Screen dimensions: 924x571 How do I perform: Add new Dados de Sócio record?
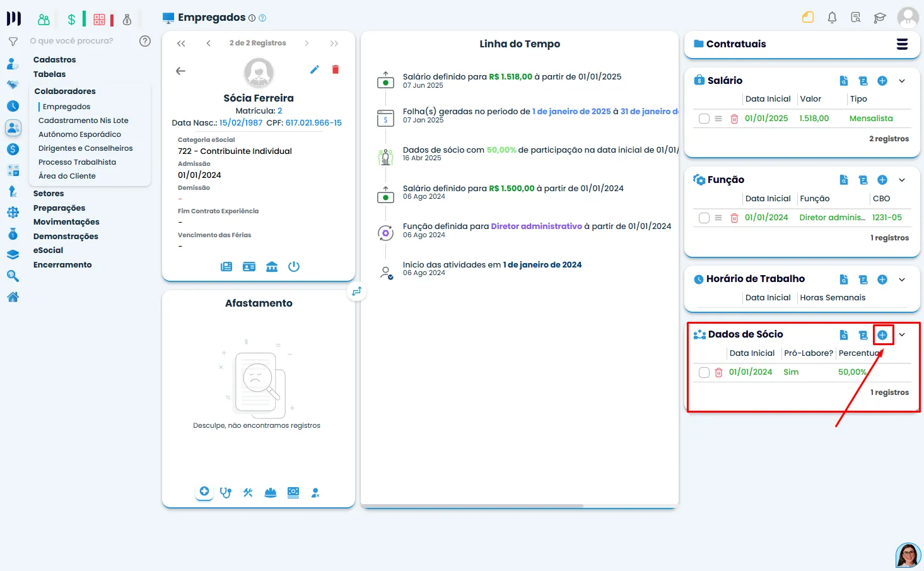click(882, 335)
